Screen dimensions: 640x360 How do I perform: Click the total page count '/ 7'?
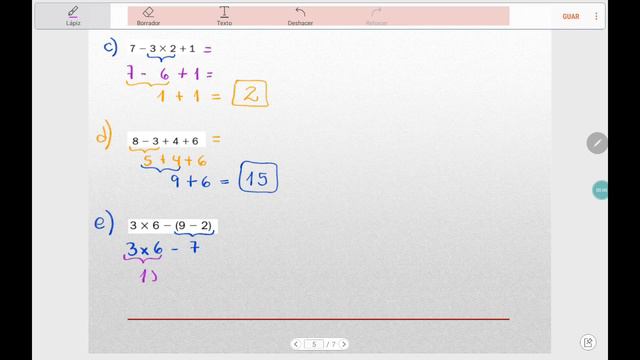click(x=331, y=344)
